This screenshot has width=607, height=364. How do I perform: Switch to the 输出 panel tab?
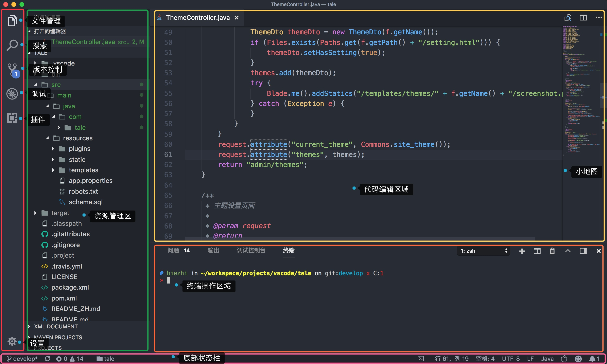coord(213,250)
